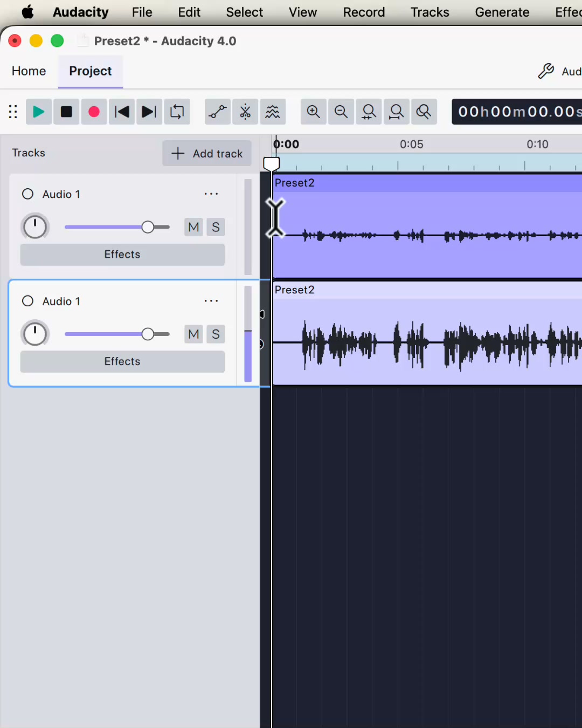The width and height of the screenshot is (582, 728).
Task: Start playback with the green Play button
Action: point(39,112)
